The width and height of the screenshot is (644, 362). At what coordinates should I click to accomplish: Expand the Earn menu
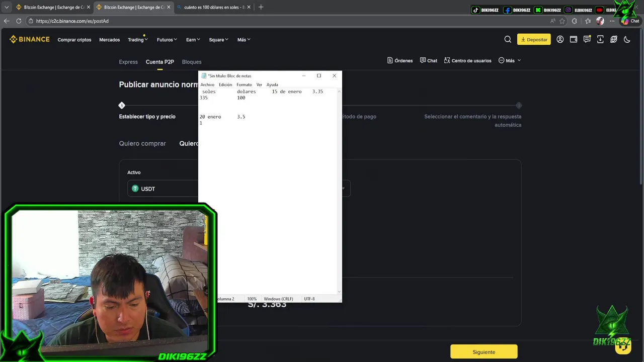tap(193, 40)
